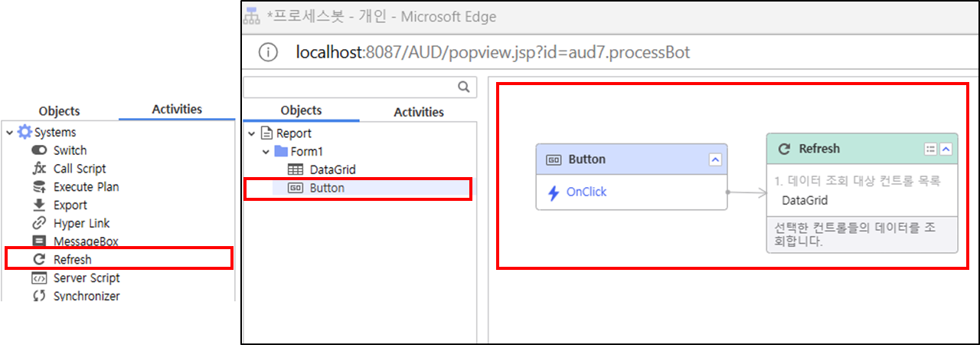This screenshot has width=980, height=345.
Task: Click the search magnifier icon
Action: click(x=462, y=87)
